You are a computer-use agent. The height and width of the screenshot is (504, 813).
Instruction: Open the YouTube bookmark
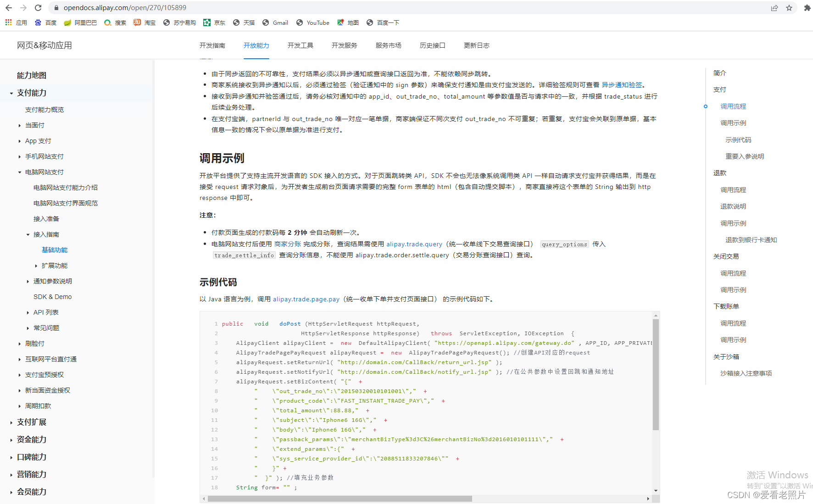click(313, 22)
